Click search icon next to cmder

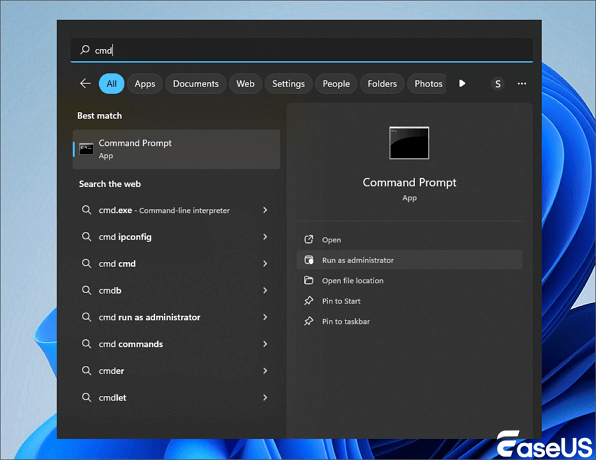pos(86,371)
